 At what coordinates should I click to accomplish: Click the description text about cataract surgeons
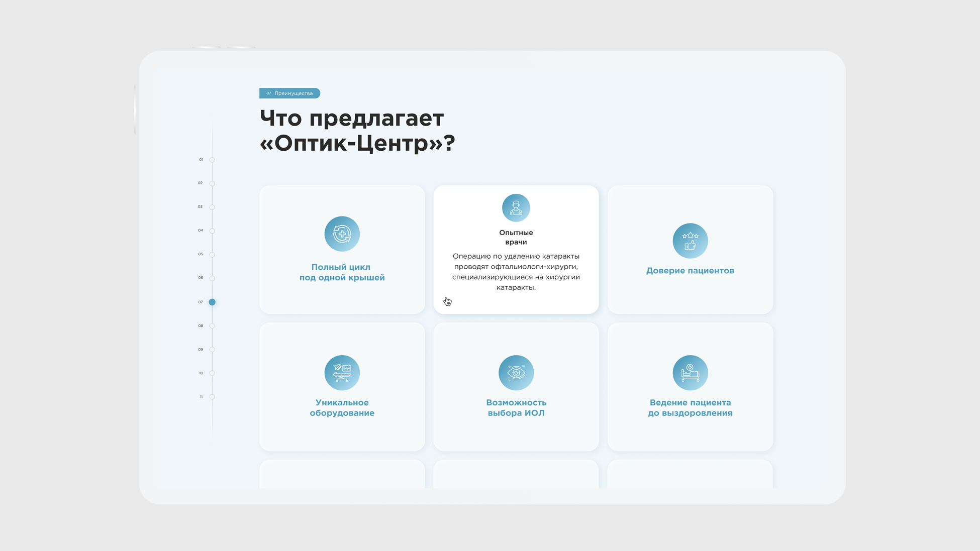click(516, 272)
